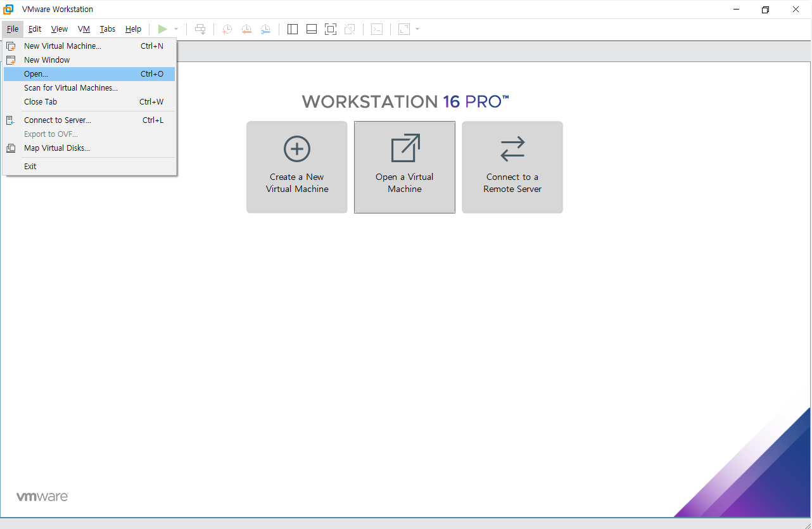Click the Take Snapshot clock icon
The image size is (812, 529).
227,29
